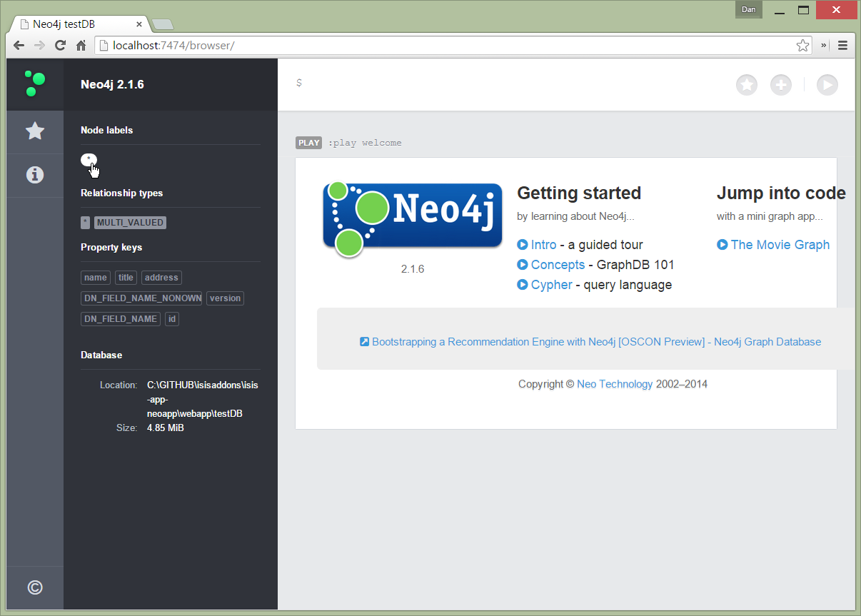Screen dimensions: 861x616
Task: Click the editor favorite star button
Action: pyautogui.click(x=747, y=85)
